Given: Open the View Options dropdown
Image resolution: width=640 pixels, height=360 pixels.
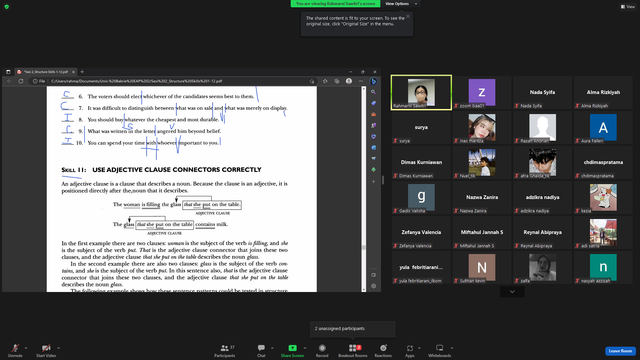Looking at the screenshot, I should [x=402, y=4].
